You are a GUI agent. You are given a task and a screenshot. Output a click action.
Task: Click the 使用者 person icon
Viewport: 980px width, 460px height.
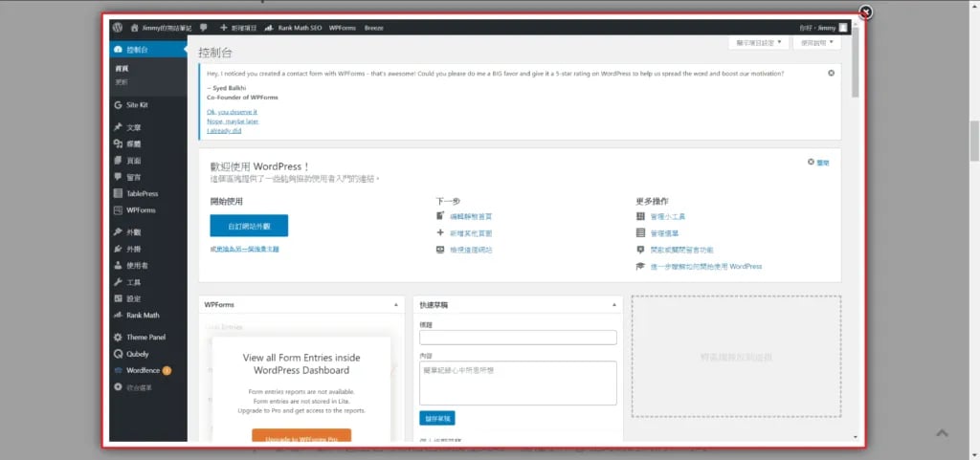(x=118, y=265)
